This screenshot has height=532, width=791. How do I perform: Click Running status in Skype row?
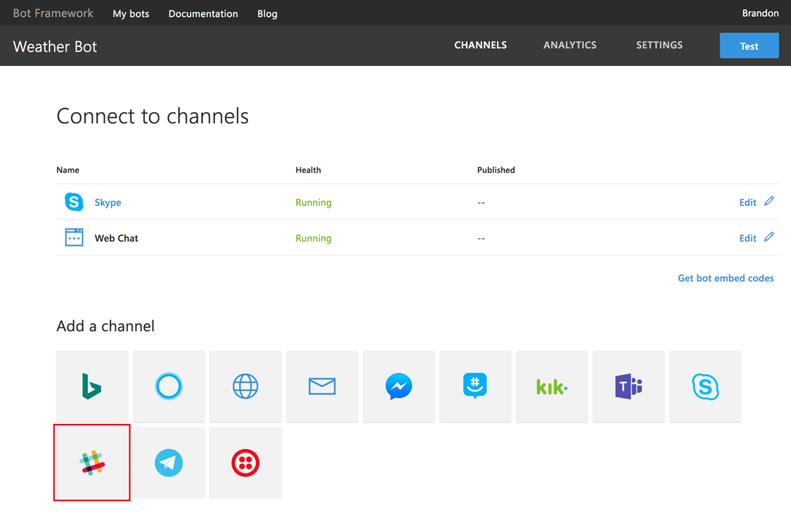(314, 202)
